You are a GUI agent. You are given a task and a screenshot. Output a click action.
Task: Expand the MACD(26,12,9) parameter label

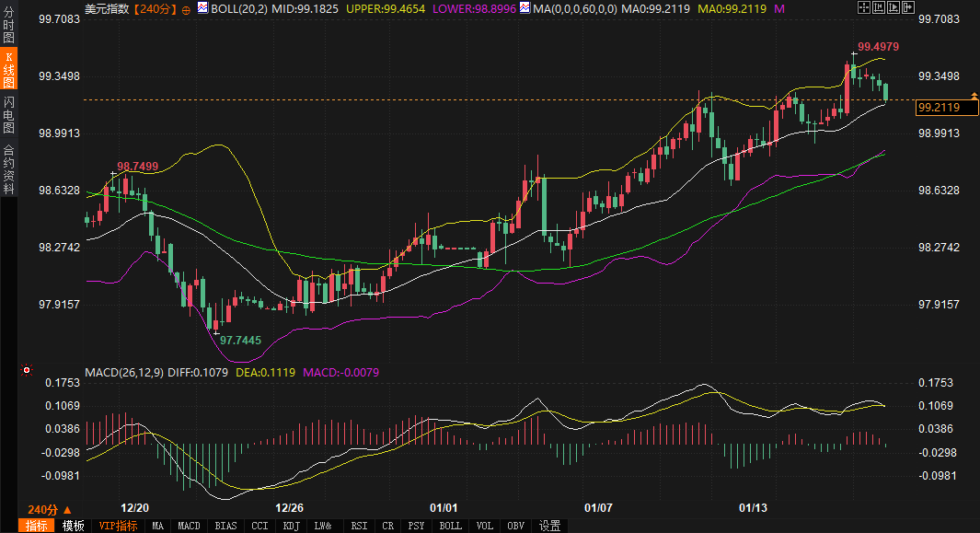click(x=124, y=373)
